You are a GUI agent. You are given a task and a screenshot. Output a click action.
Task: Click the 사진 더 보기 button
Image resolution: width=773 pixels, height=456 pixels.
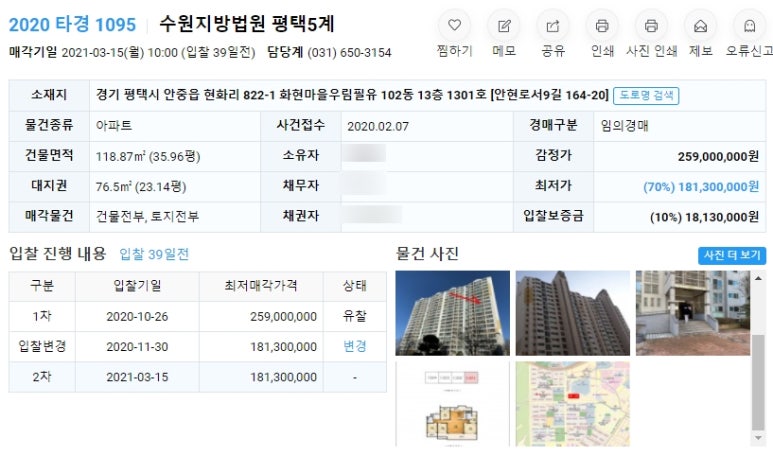click(x=732, y=255)
